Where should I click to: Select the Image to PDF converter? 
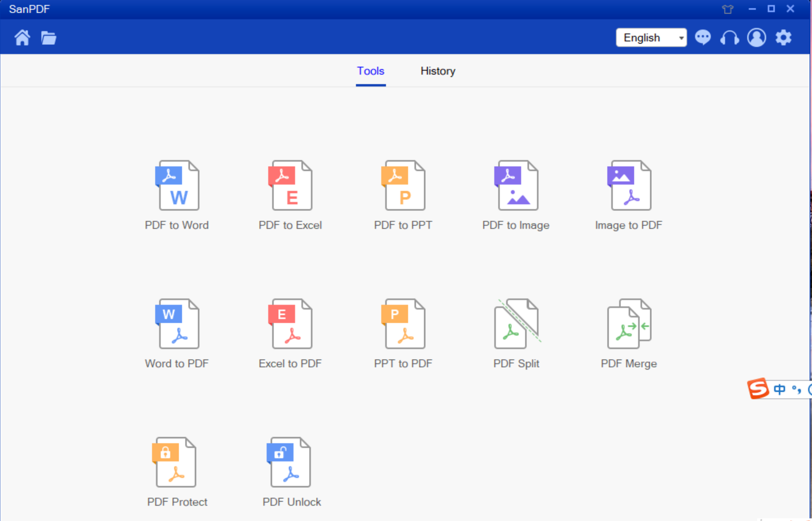[x=629, y=194]
